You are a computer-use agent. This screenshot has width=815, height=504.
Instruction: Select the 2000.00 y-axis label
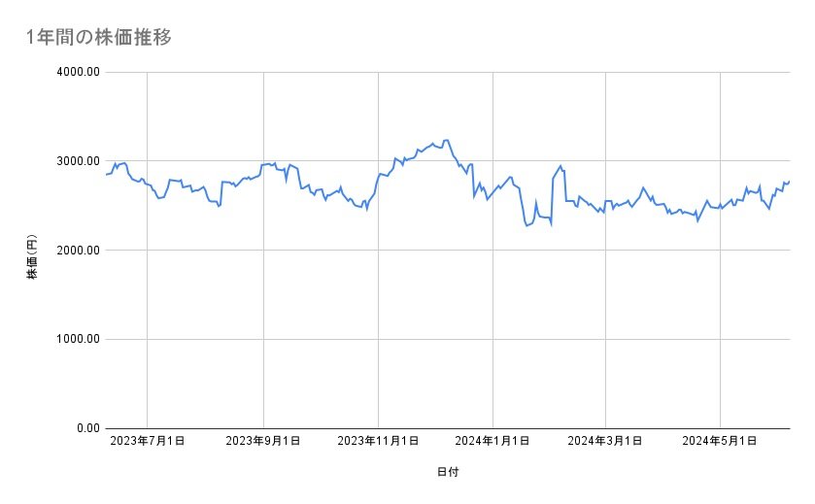[x=79, y=251]
